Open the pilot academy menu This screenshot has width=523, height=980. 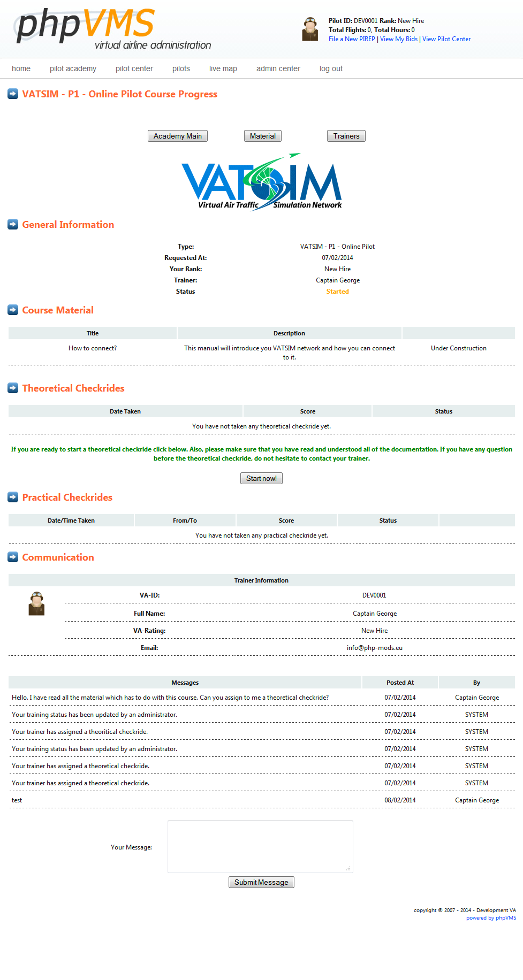[x=73, y=68]
